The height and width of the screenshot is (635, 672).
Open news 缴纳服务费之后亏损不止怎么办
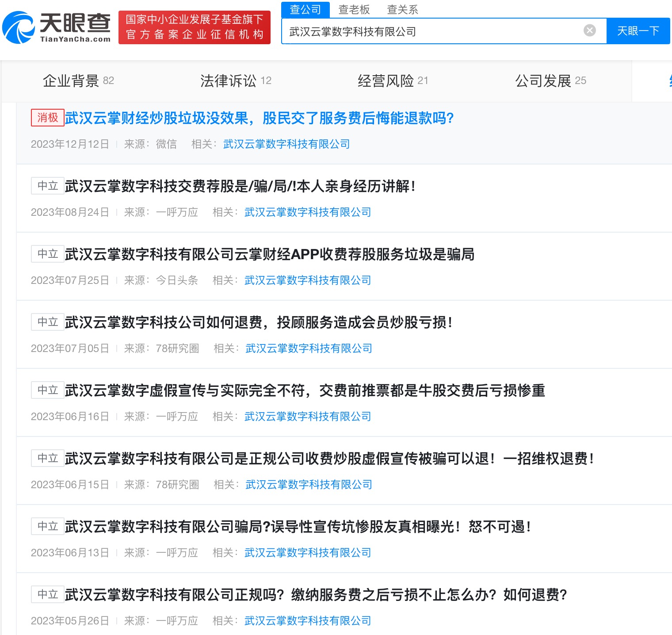316,595
